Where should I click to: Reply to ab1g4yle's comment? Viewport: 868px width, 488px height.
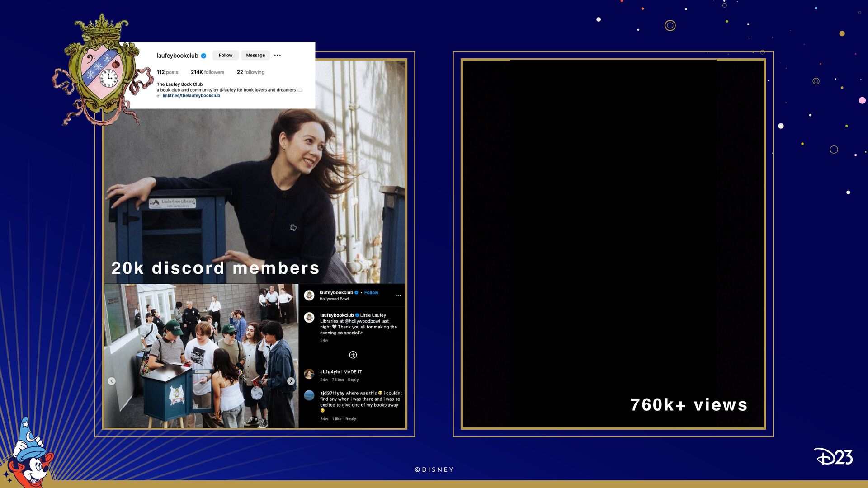click(x=353, y=380)
